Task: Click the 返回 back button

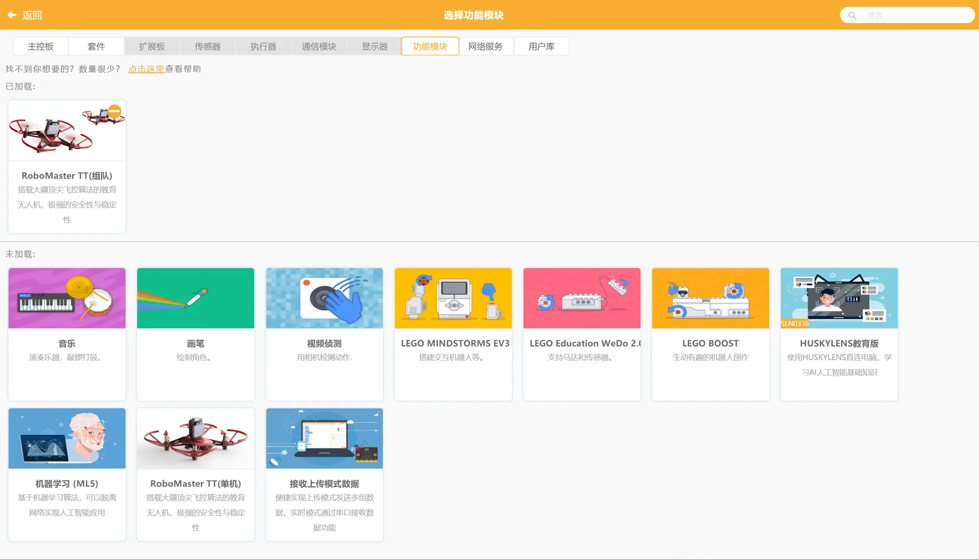Action: point(24,15)
